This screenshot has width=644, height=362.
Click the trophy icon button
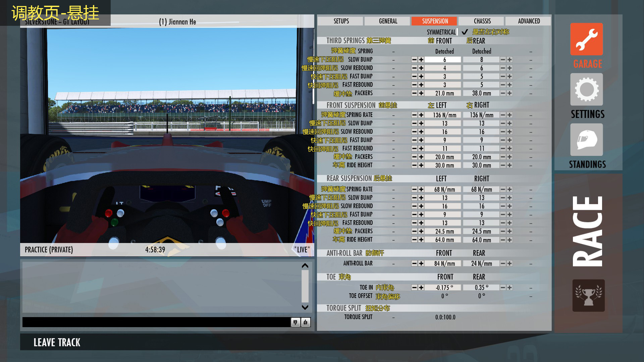tap(588, 296)
